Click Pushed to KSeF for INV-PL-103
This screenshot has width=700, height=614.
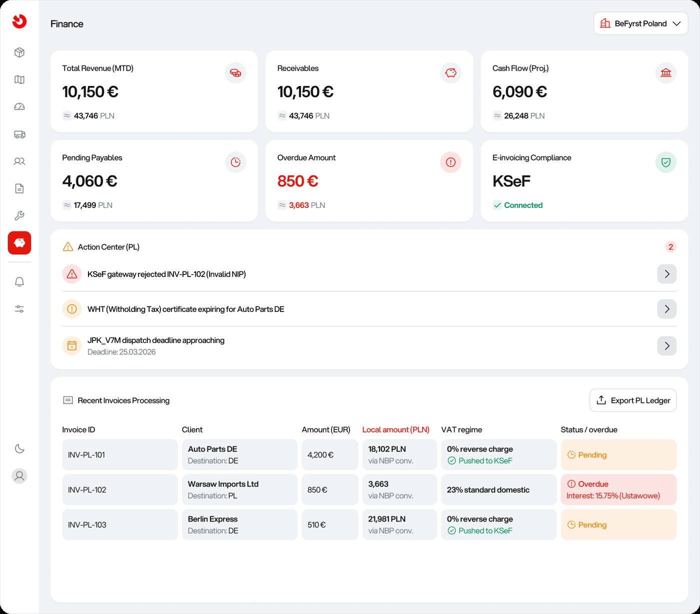(x=480, y=531)
